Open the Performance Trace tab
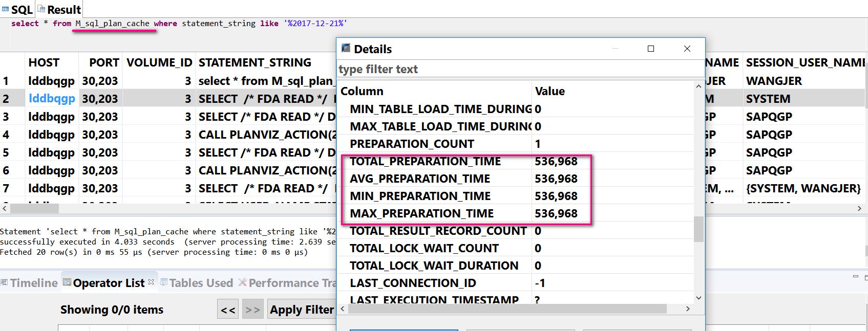868x331 pixels. point(287,283)
